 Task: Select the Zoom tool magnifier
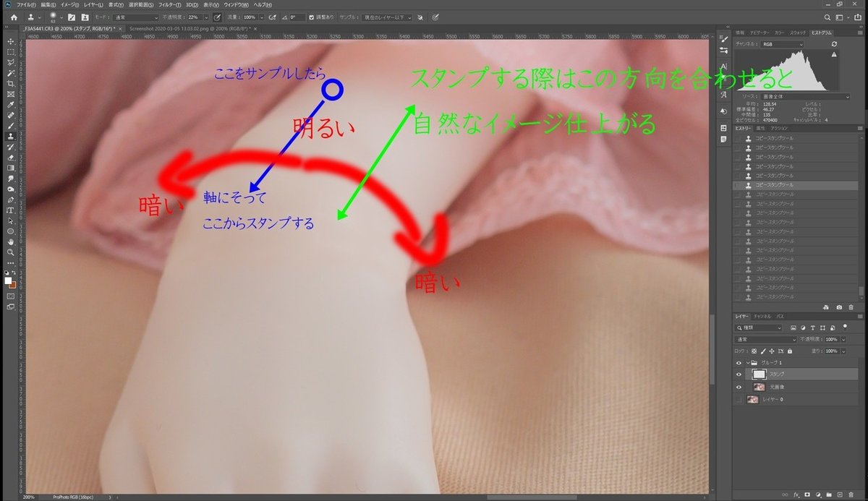[x=11, y=252]
